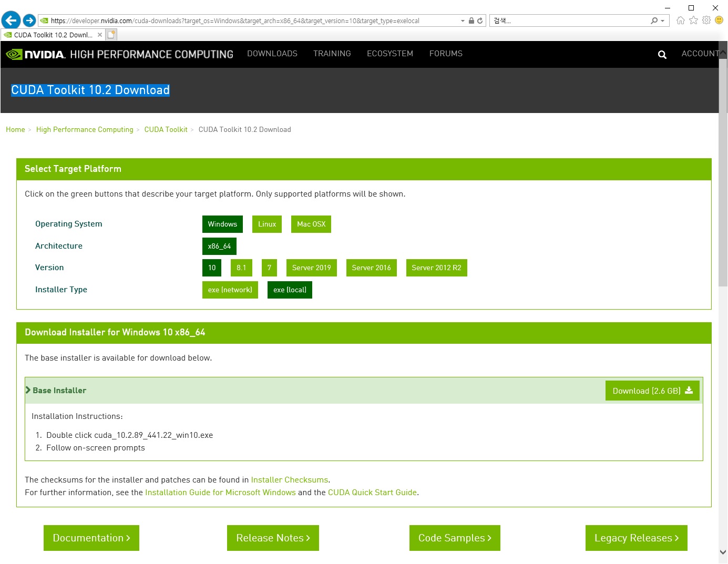The image size is (728, 564).
Task: Click the search magnifier icon in browser search box
Action: point(654,21)
